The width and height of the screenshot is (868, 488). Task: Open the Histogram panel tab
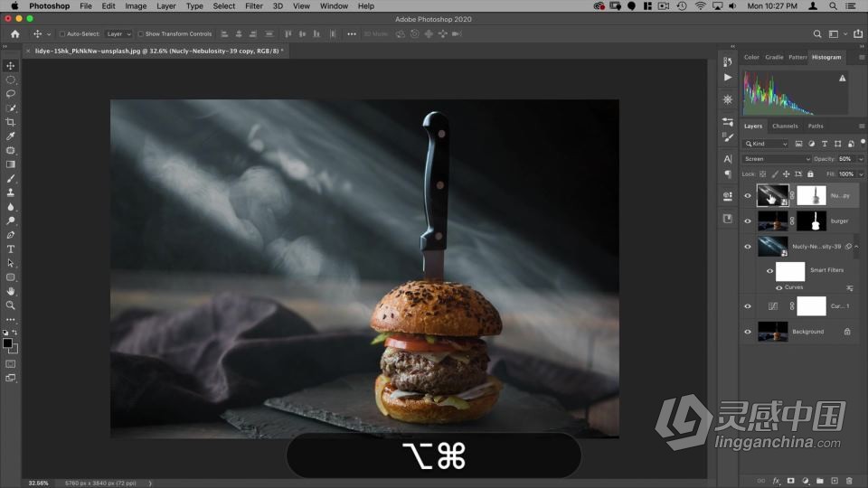(x=826, y=57)
